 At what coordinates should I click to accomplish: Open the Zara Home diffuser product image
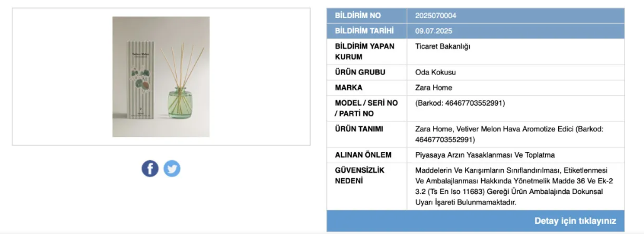[x=161, y=77]
